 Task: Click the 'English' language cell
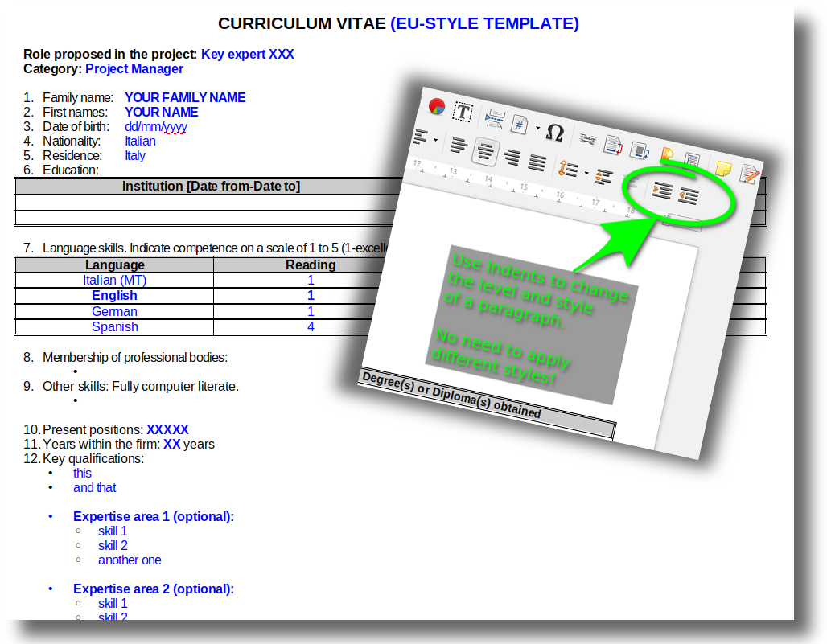click(114, 296)
